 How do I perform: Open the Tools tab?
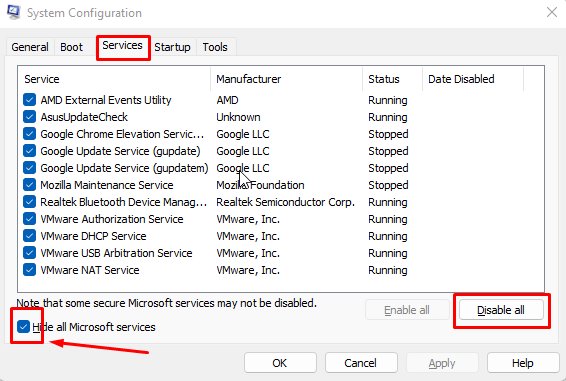tap(215, 47)
